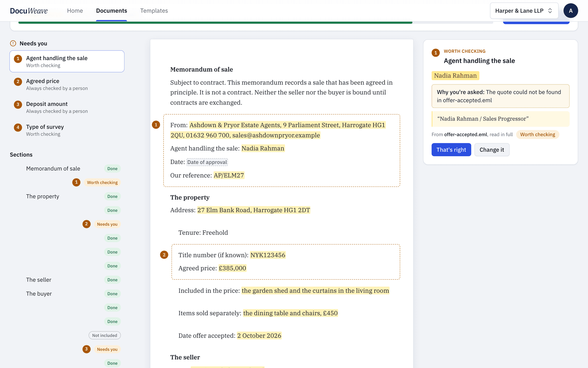The height and width of the screenshot is (368, 588).
Task: Select the Type of survey item
Action: click(x=67, y=130)
